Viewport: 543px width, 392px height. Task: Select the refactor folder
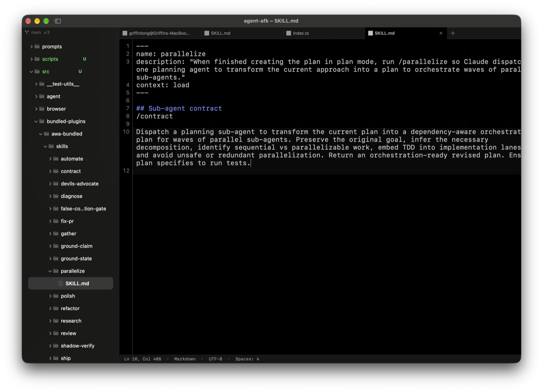[x=71, y=308]
